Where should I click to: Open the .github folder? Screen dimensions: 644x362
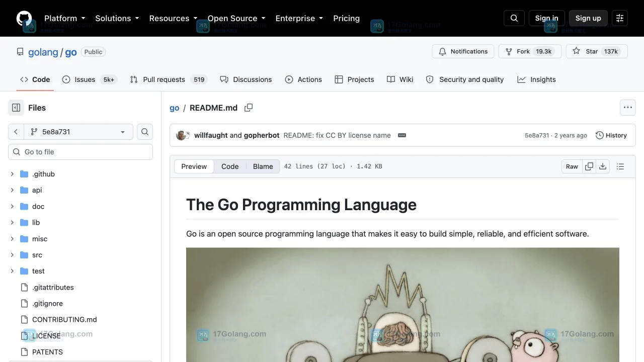(43, 174)
